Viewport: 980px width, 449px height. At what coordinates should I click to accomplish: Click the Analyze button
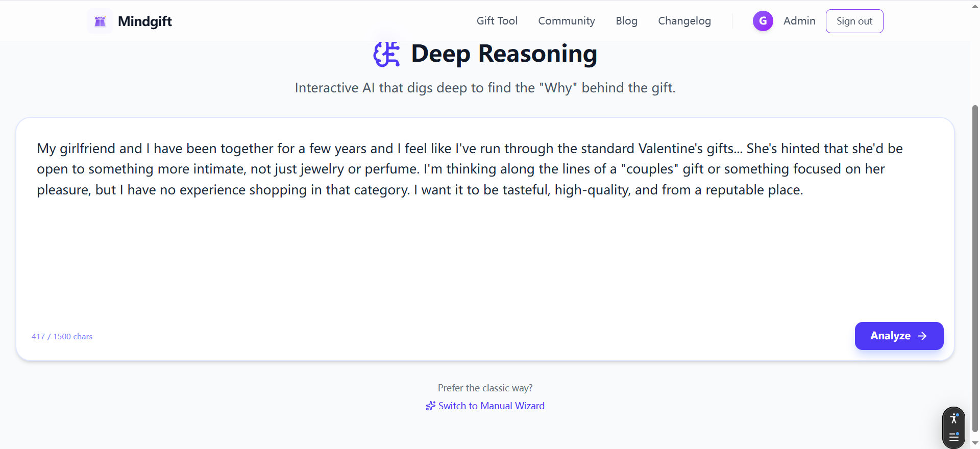click(x=898, y=336)
